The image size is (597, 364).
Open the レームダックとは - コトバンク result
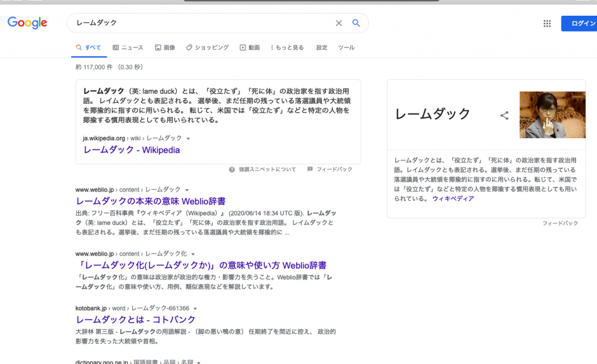tap(135, 320)
